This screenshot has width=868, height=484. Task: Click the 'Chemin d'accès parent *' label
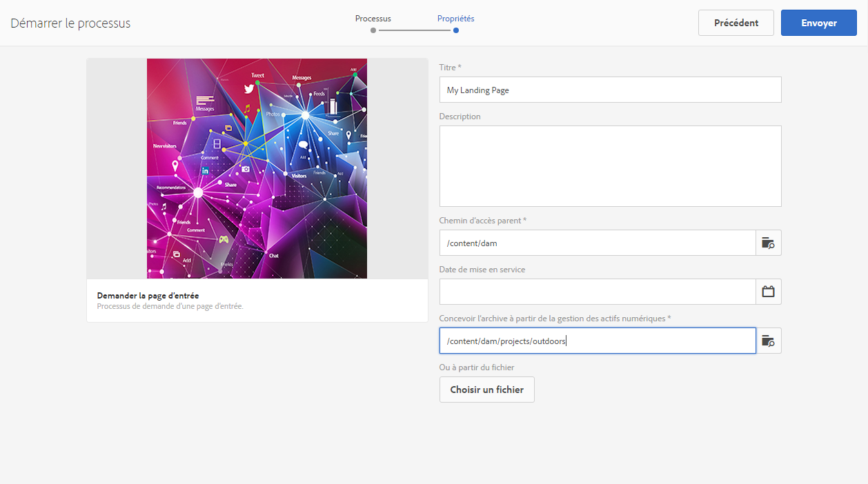483,221
